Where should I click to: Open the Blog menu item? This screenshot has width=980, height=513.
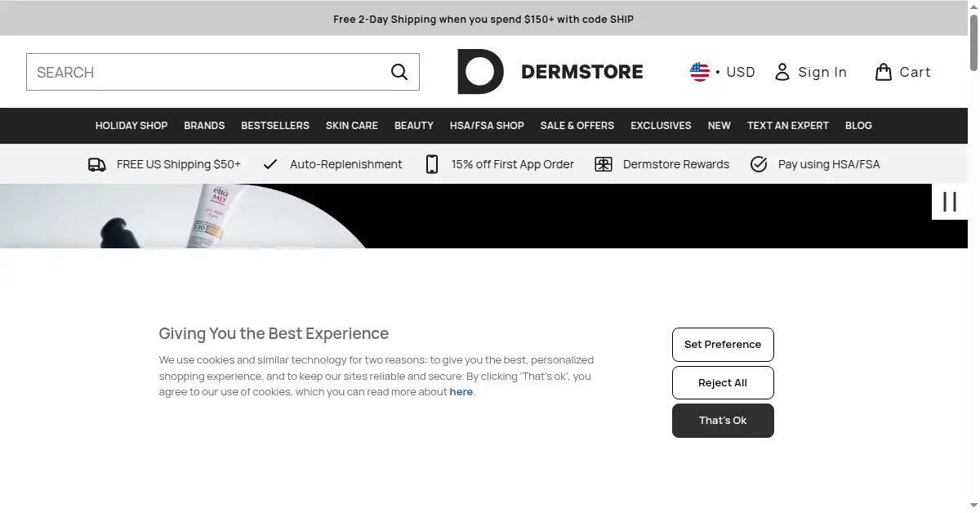pos(858,126)
